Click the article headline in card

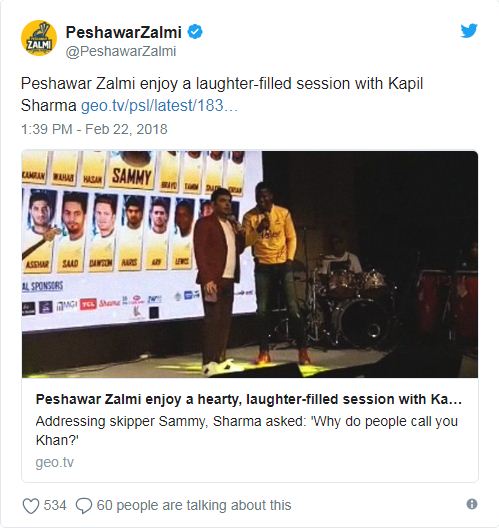pyautogui.click(x=249, y=400)
